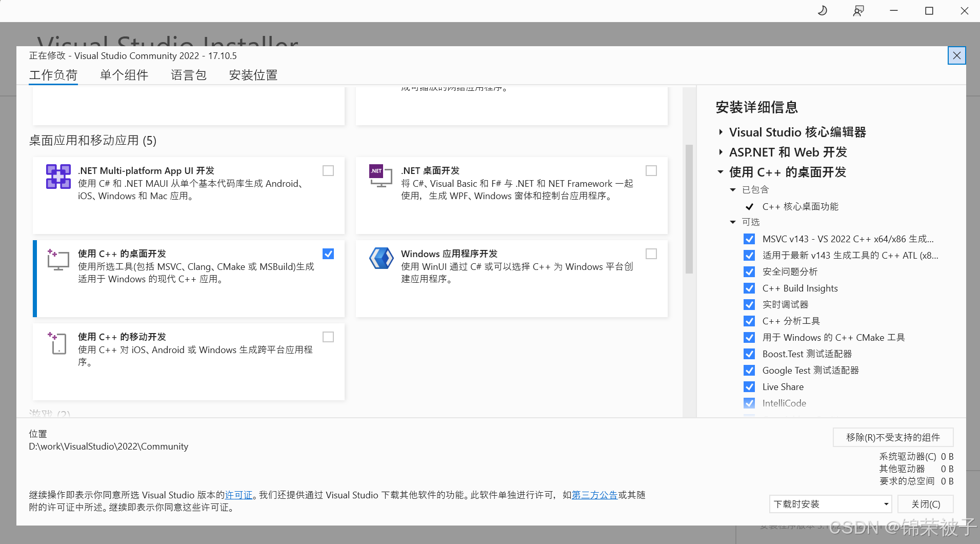
Task: Select the Windows 应用程序开发 card title
Action: (x=449, y=254)
